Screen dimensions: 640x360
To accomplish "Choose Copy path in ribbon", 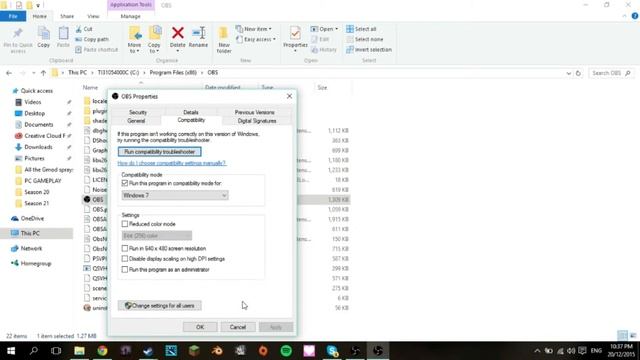I will pyautogui.click(x=92, y=39).
